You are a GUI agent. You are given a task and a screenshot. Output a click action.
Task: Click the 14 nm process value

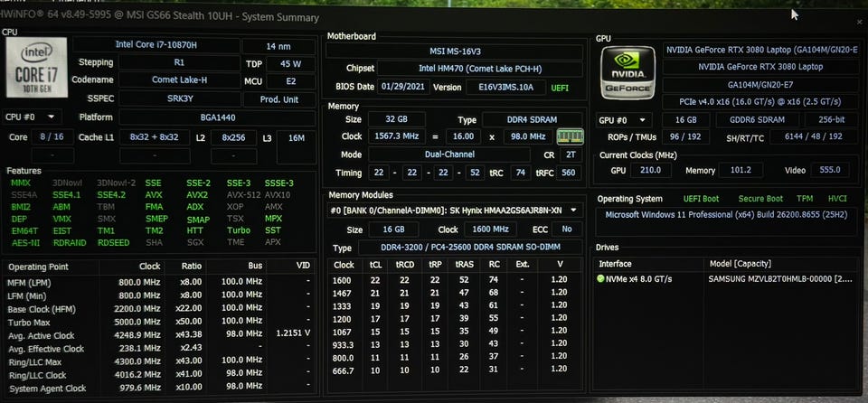coord(278,46)
